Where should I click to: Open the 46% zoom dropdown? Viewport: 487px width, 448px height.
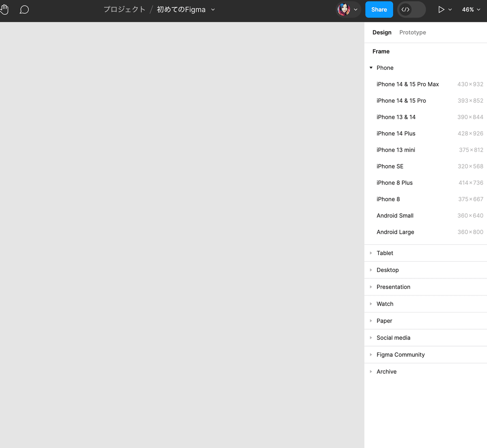coord(471,9)
